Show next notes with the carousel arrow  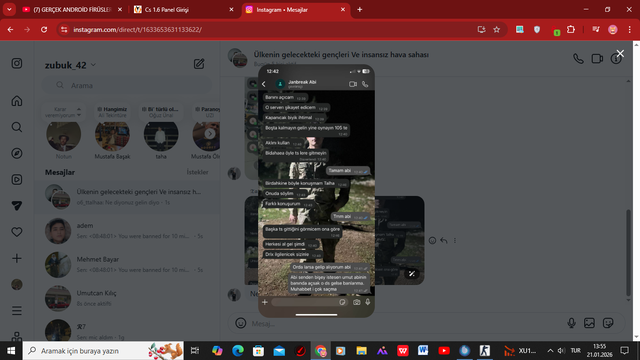tap(210, 134)
